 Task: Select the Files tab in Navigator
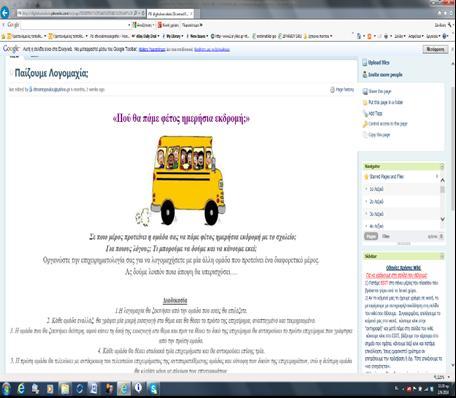point(386,236)
